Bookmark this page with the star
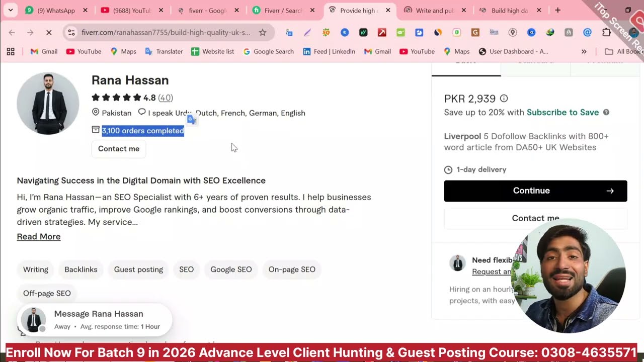 [x=262, y=33]
